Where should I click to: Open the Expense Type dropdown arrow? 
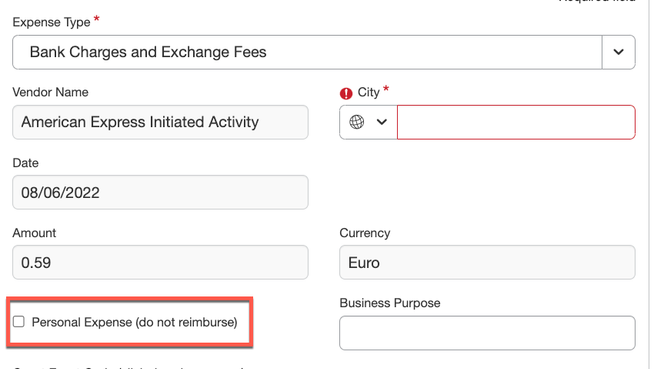click(x=619, y=52)
